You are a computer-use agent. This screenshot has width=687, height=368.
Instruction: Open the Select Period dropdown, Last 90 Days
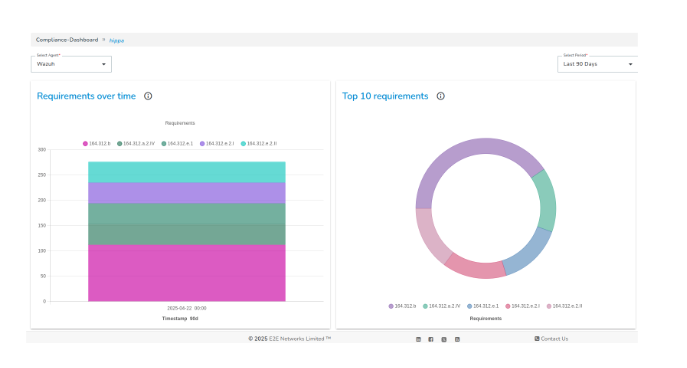(x=598, y=64)
